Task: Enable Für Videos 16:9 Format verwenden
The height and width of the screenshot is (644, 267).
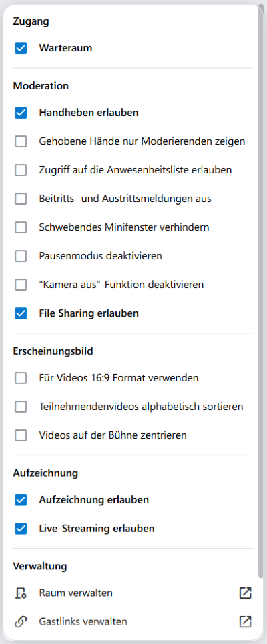Action: [x=21, y=378]
